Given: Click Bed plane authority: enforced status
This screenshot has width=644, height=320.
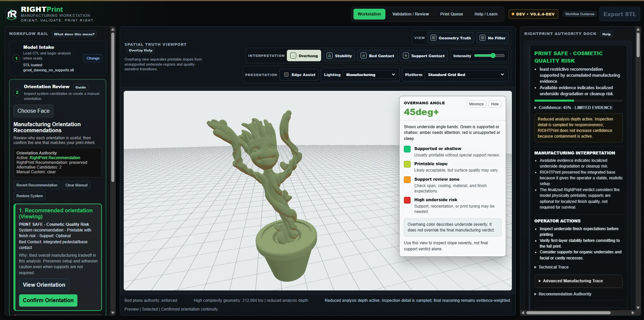Looking at the screenshot, I should coord(151,300).
